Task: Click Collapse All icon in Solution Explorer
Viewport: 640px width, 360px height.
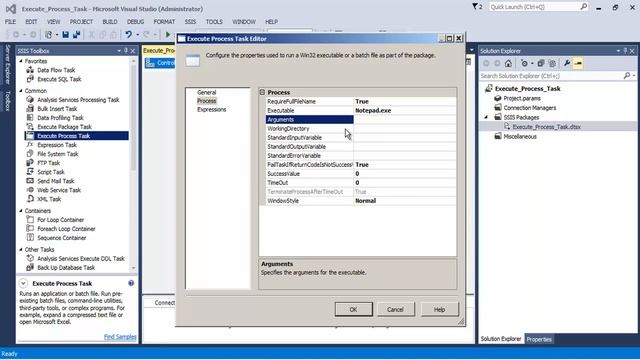Action: click(541, 63)
